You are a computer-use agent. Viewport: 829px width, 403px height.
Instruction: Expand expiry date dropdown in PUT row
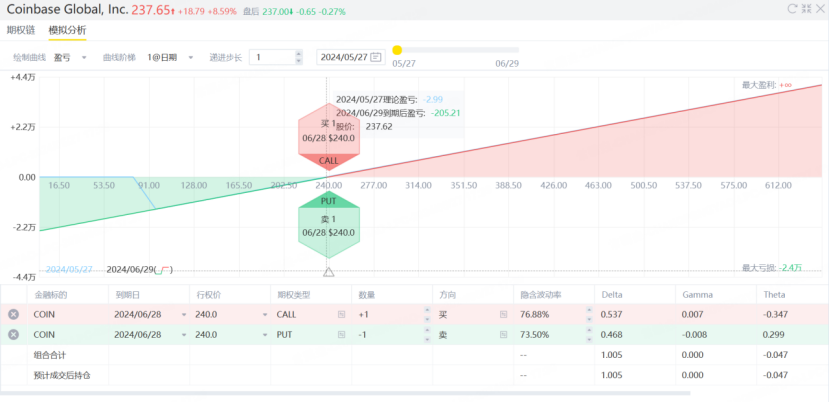[184, 335]
